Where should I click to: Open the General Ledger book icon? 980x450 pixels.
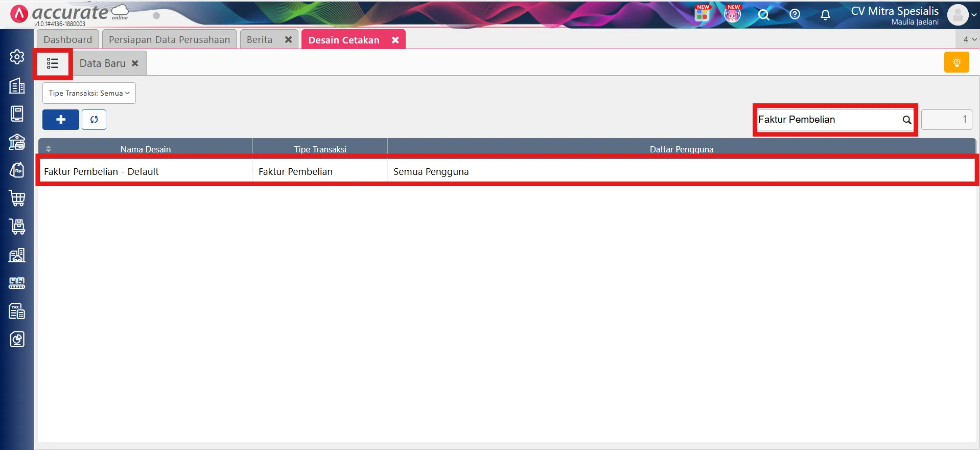tap(17, 114)
